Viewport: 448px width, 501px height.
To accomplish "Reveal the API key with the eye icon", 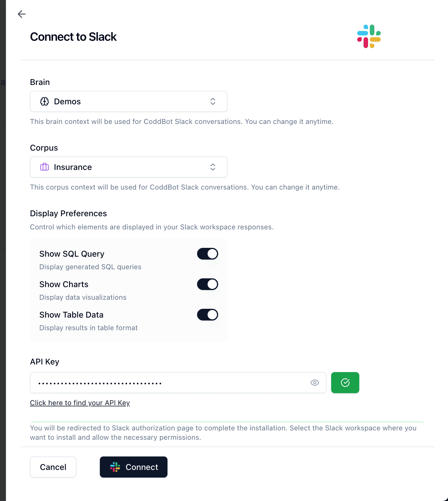I will pyautogui.click(x=314, y=383).
